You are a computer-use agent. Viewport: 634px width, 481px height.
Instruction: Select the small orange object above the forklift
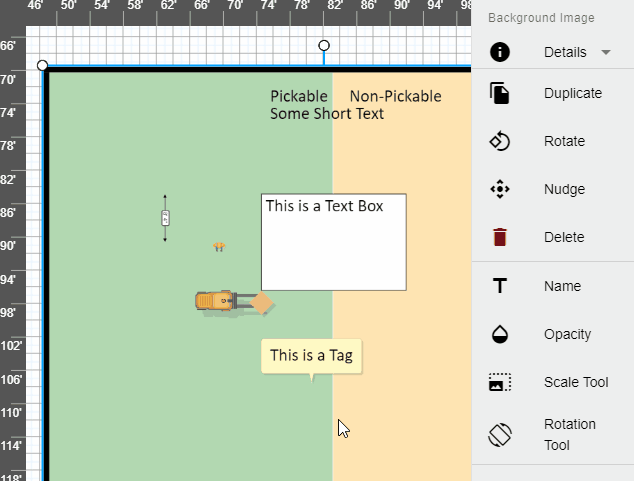click(219, 246)
